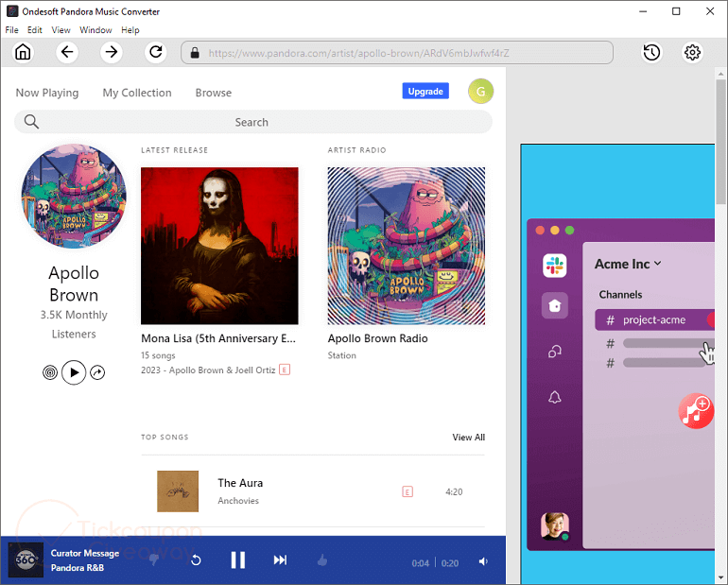Open the Help menu
Viewport: 728px width, 585px height.
click(130, 30)
